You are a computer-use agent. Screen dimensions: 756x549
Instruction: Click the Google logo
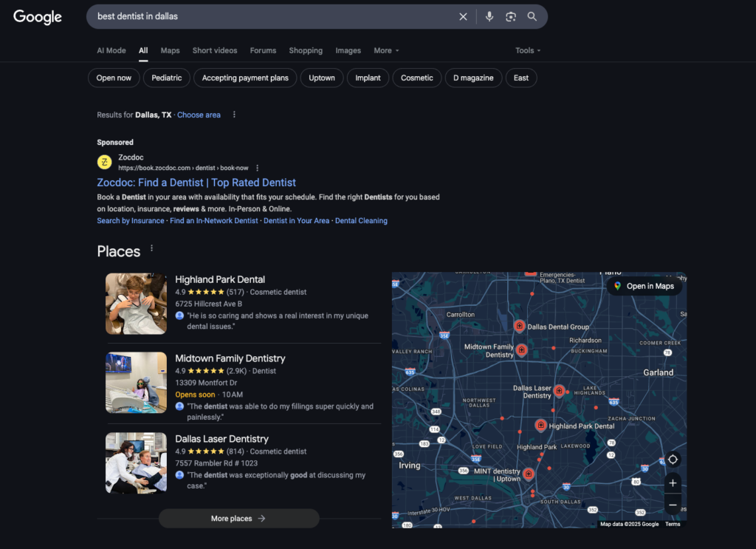[38, 17]
